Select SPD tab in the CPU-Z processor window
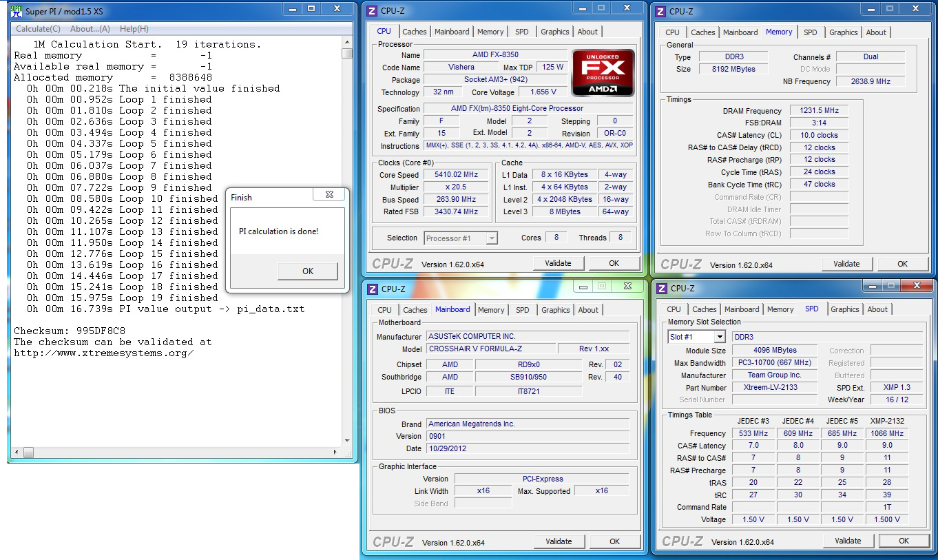This screenshot has height=560, width=938. click(521, 32)
